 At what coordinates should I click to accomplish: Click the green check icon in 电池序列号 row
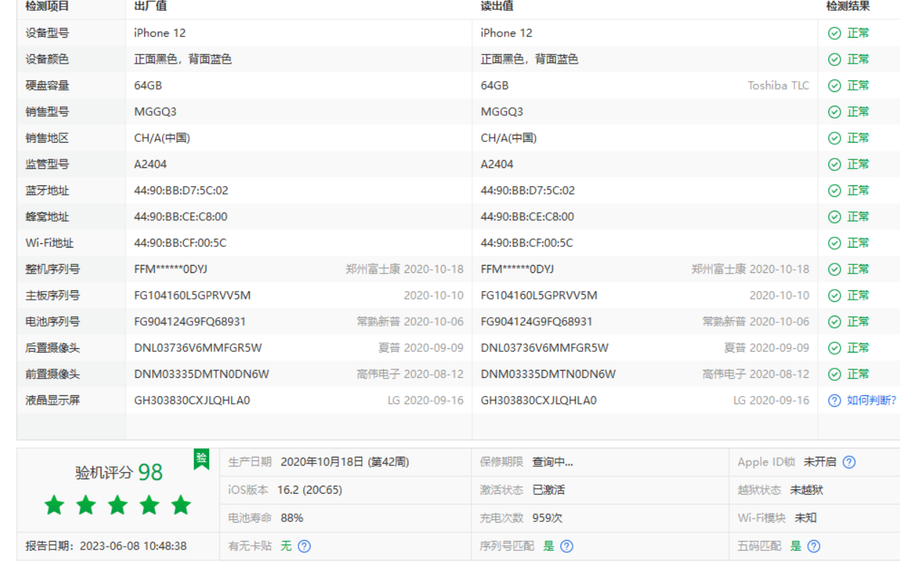[835, 322]
